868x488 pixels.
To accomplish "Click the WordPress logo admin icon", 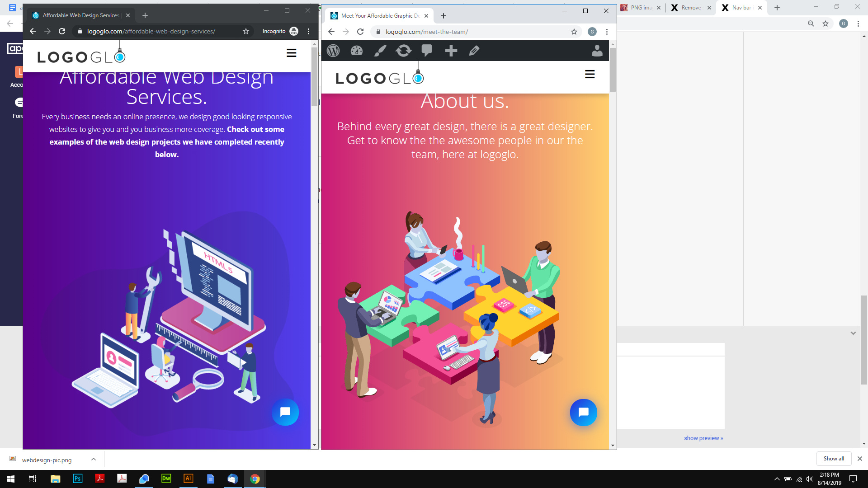I will tap(333, 51).
